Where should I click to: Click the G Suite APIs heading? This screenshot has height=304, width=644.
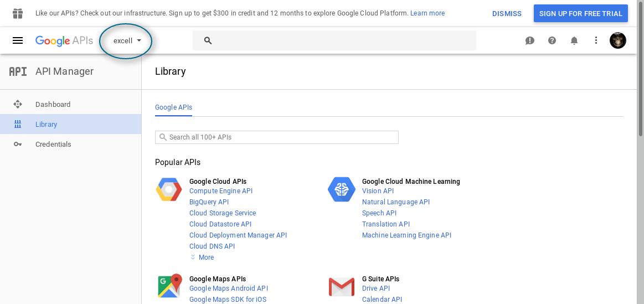coord(381,279)
